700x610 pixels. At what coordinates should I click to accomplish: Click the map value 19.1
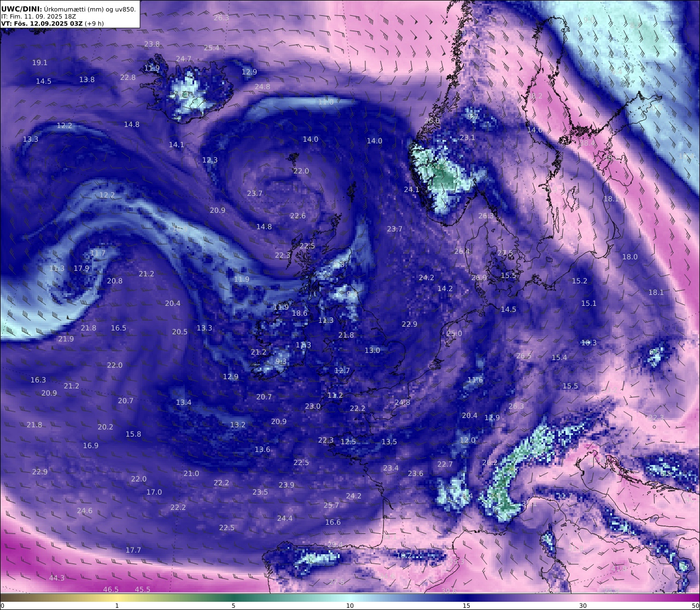click(39, 63)
